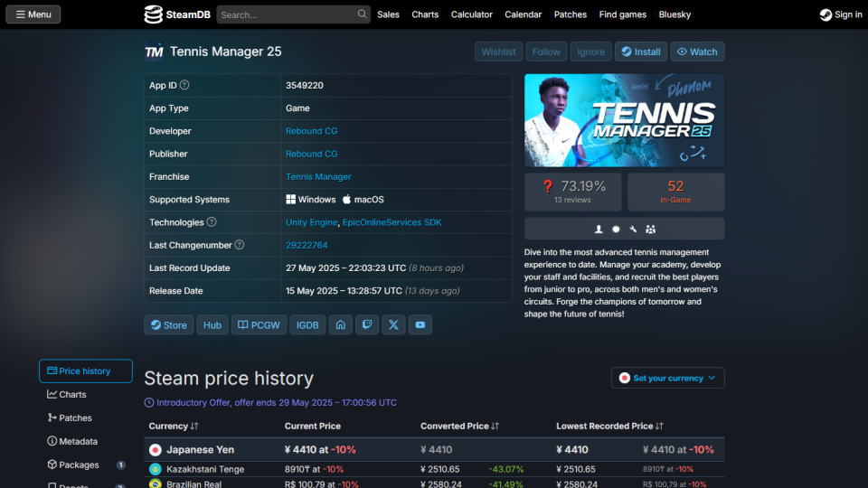Click the Follow button
Viewport: 868px width, 488px height.
pyautogui.click(x=546, y=52)
